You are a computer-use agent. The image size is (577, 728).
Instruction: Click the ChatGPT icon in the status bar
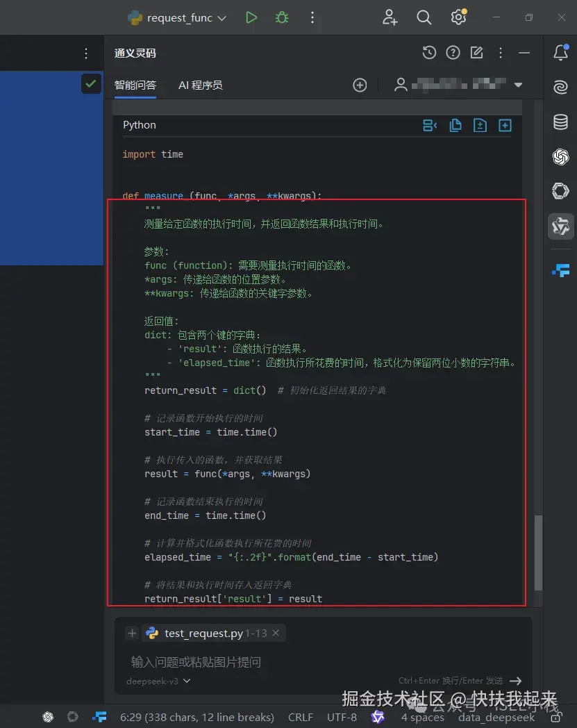coord(48,717)
